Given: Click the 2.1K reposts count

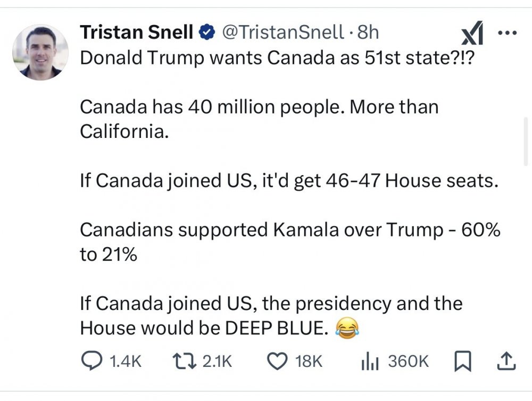Looking at the screenshot, I should (x=218, y=362).
